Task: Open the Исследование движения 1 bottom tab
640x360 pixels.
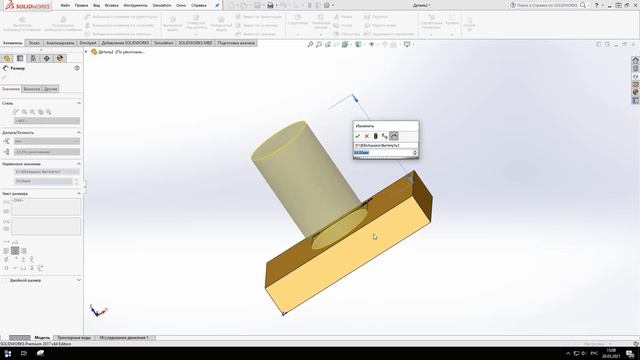Action: (124, 338)
